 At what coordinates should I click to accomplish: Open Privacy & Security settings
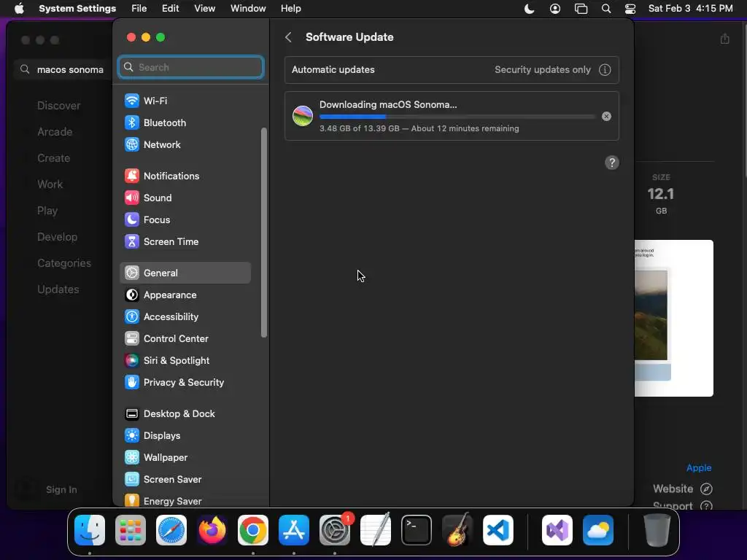185,383
